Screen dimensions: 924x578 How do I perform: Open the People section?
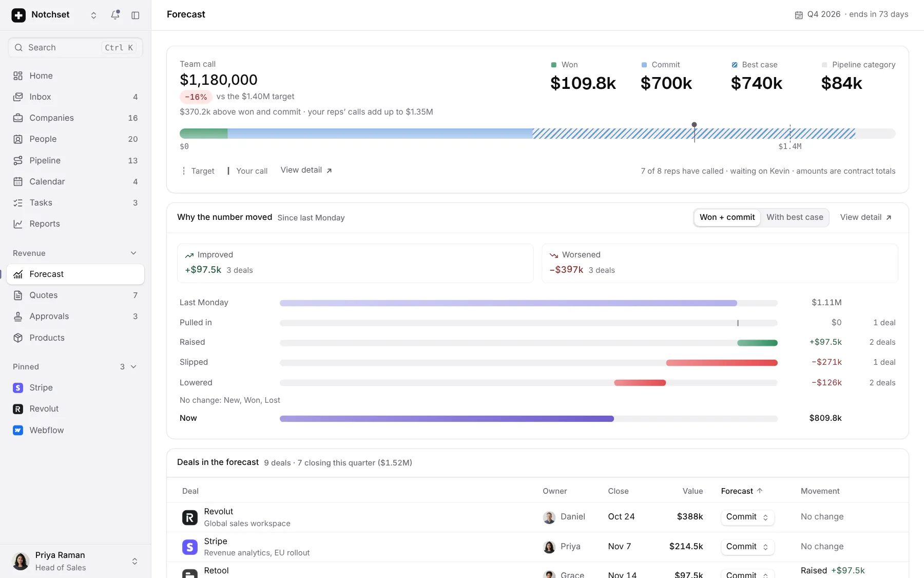pyautogui.click(x=75, y=139)
